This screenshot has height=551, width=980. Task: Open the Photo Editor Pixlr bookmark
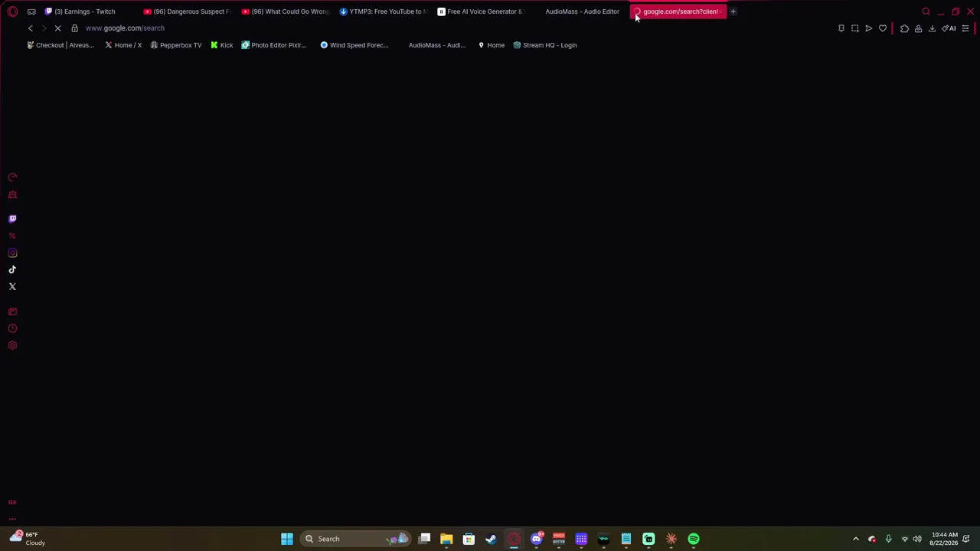pyautogui.click(x=274, y=45)
